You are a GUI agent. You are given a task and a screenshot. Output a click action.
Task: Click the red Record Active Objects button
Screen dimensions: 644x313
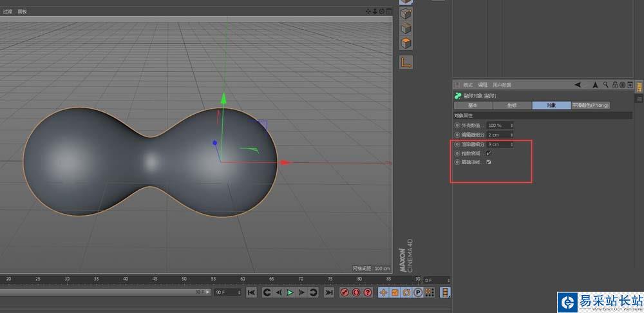[x=345, y=292]
